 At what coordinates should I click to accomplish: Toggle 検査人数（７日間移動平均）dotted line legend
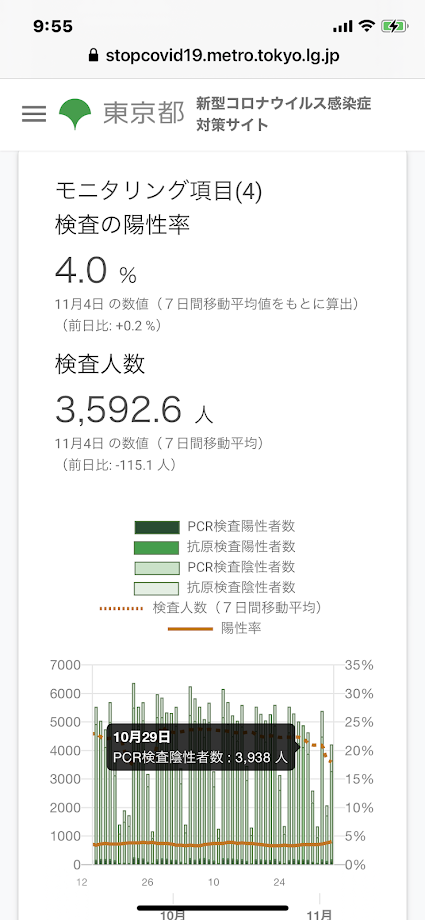212,607
